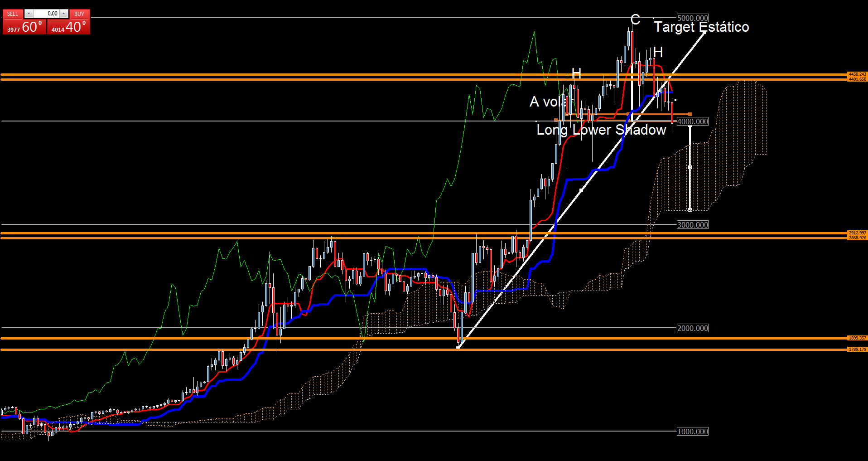Click the 4450.243 orange price tag

tap(857, 74)
